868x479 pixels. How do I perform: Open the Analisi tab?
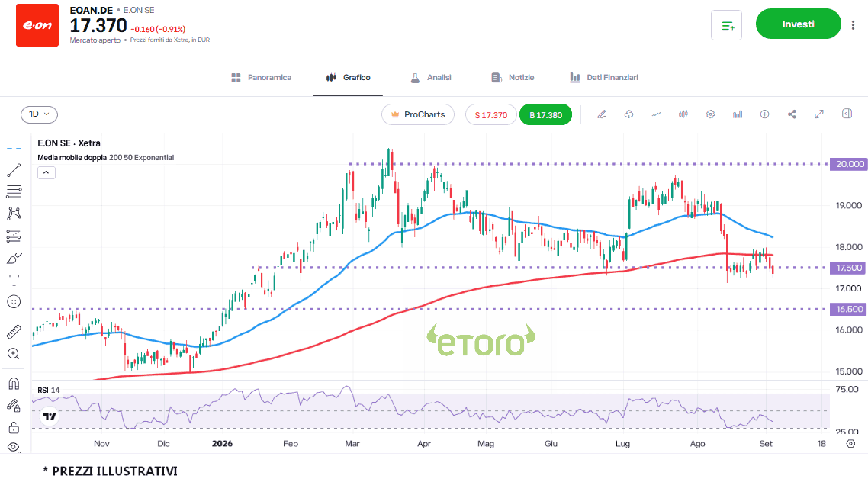coord(431,78)
